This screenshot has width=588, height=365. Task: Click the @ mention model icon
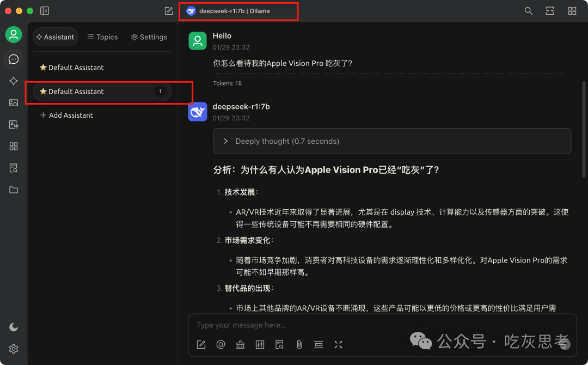[x=221, y=344]
